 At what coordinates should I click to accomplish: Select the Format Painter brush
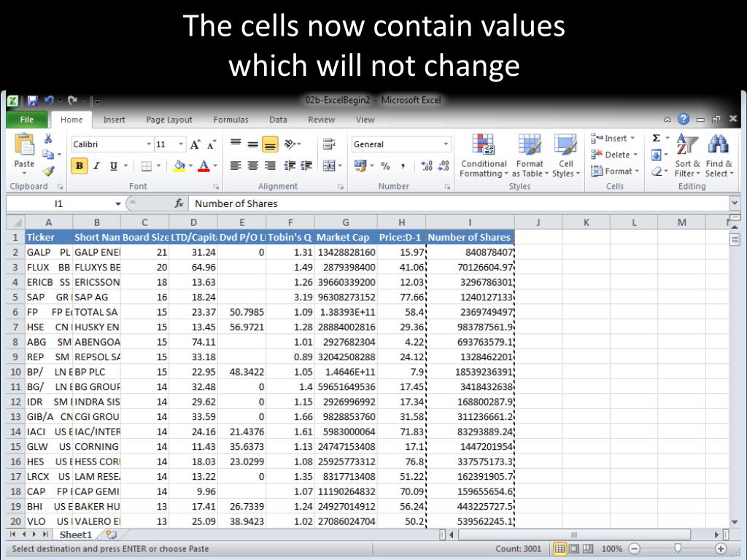[x=48, y=171]
